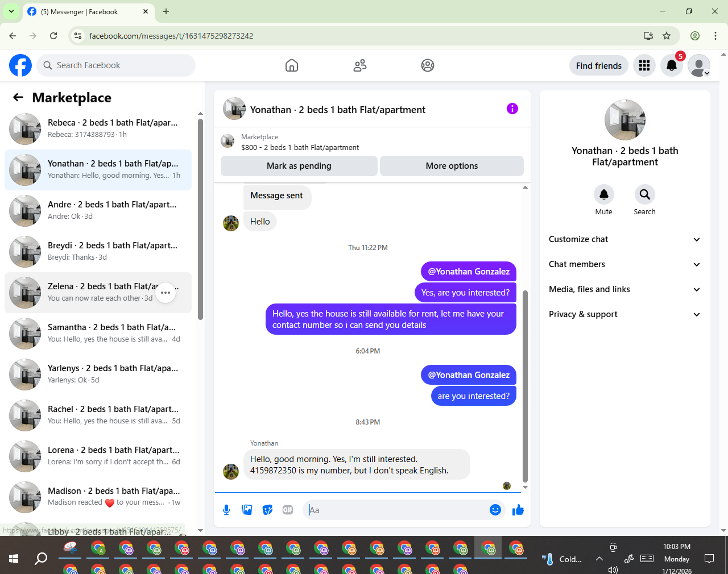This screenshot has width=728, height=574.
Task: Search in conversation magnifier icon
Action: coord(645,194)
